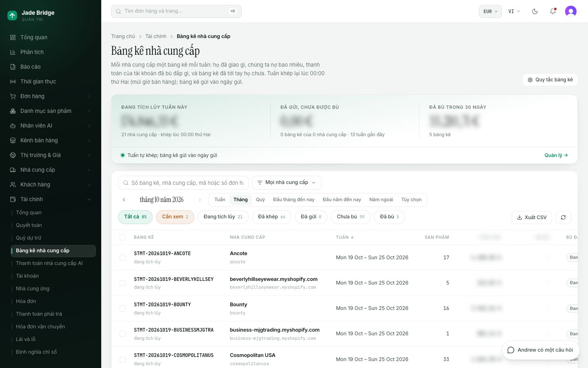Click the Xuất CSV button
The height and width of the screenshot is (368, 588).
532,218
